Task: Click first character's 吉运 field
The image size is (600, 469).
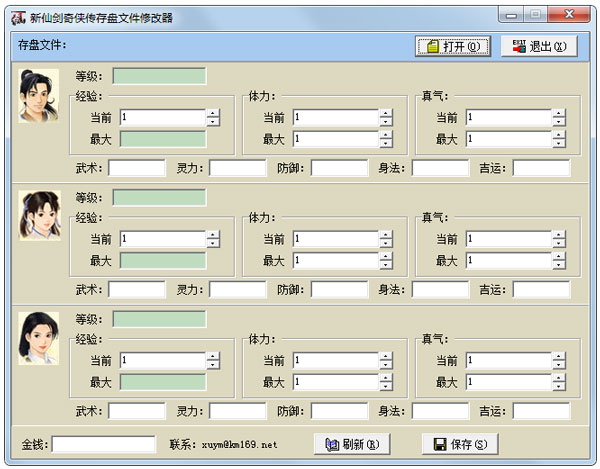Action: pyautogui.click(x=541, y=168)
